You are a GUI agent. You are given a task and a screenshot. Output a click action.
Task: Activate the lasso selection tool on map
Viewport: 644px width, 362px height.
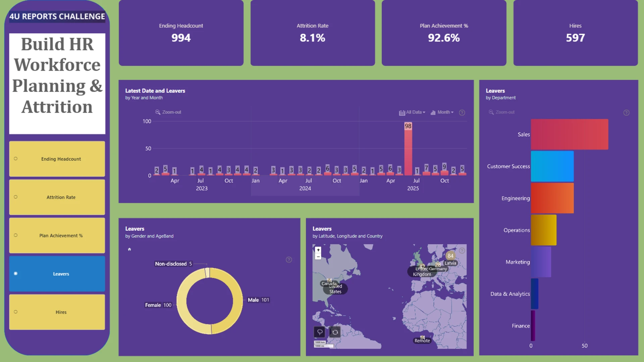[320, 332]
